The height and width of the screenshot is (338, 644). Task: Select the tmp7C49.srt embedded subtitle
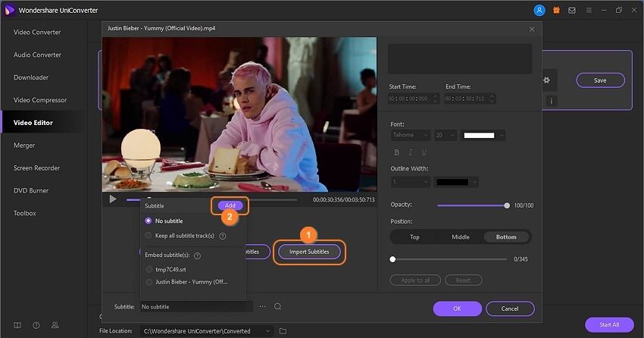coord(166,269)
